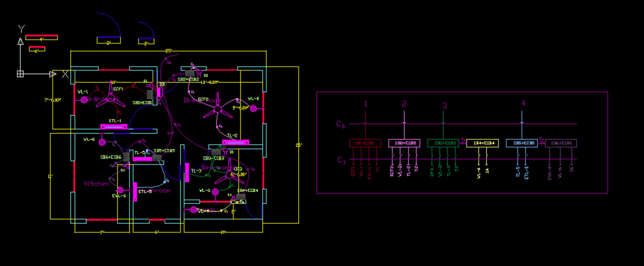The width and height of the screenshot is (644, 266).
Task: Select the ETL-1 tube light fixture
Action: 114,127
